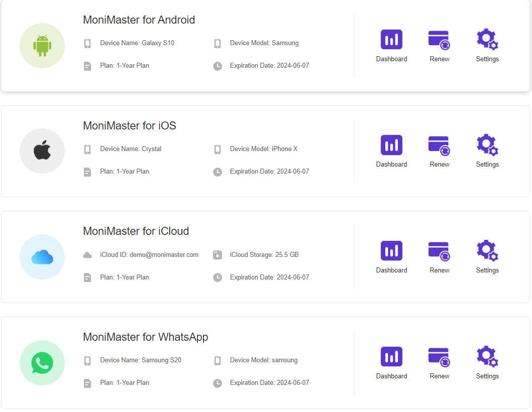Click the MoniMaster for WhatsApp heading
This screenshot has height=412, width=532.
pyautogui.click(x=145, y=337)
